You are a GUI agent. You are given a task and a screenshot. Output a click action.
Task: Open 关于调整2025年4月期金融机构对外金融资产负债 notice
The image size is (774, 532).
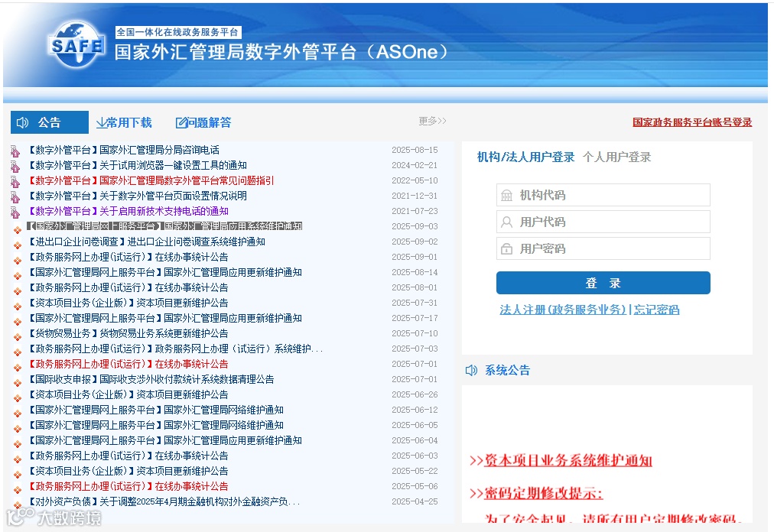coord(164,502)
